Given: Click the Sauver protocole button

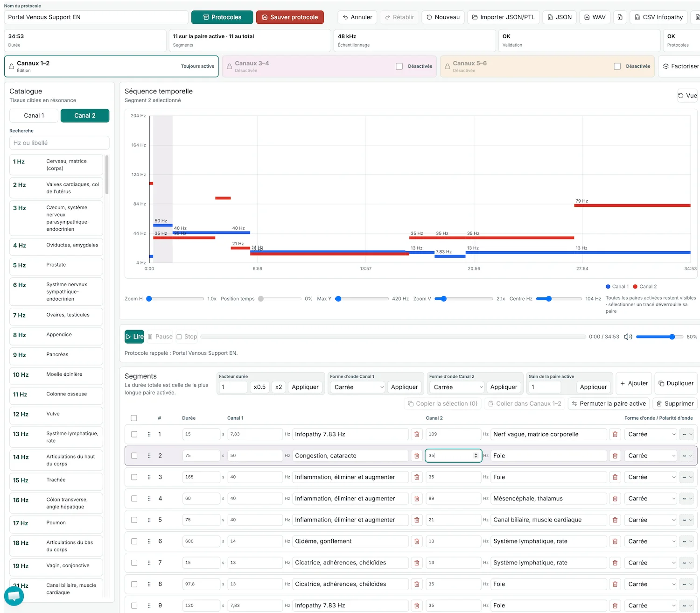Looking at the screenshot, I should pos(290,17).
